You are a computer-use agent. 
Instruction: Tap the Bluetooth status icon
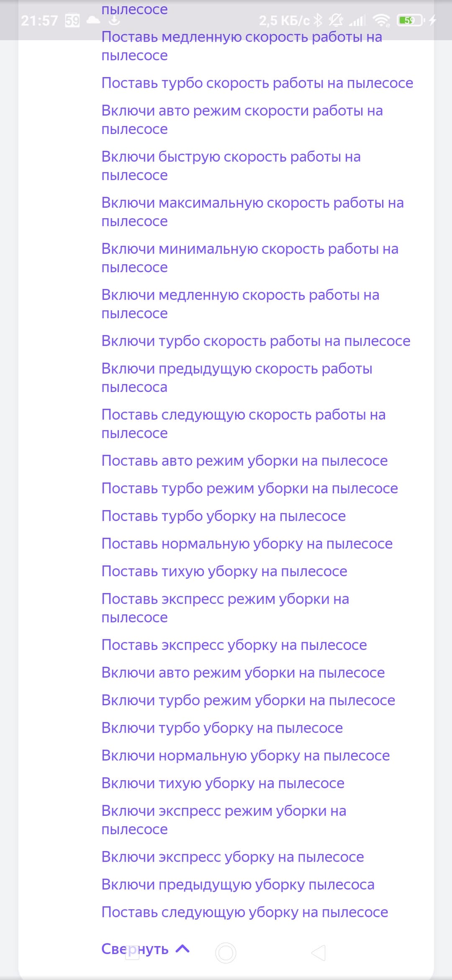(318, 20)
